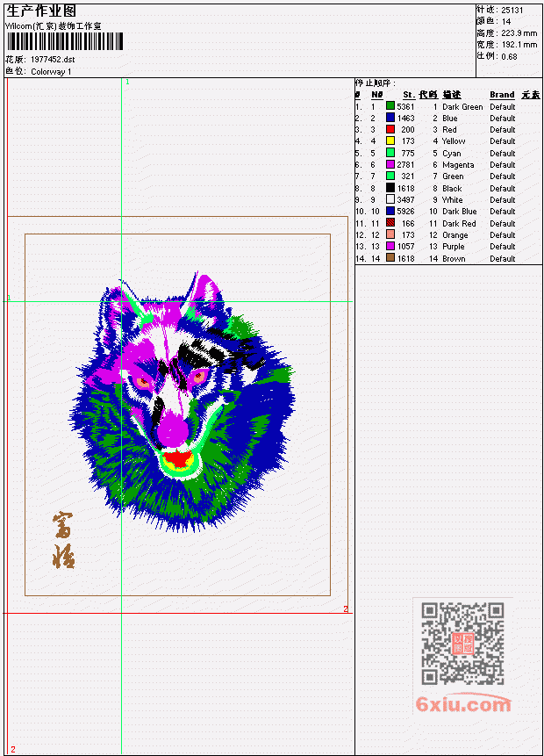
Task: Select the 'Colorway 1' text
Action: point(51,72)
